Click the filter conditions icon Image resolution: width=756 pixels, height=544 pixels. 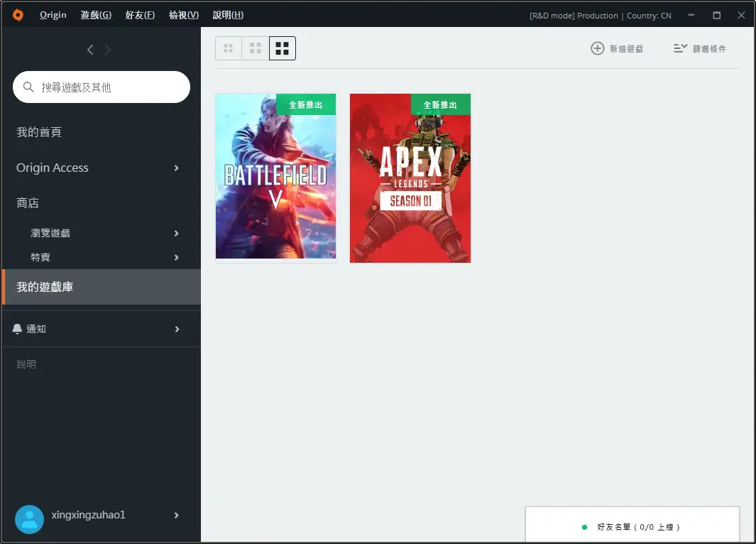pyautogui.click(x=680, y=48)
